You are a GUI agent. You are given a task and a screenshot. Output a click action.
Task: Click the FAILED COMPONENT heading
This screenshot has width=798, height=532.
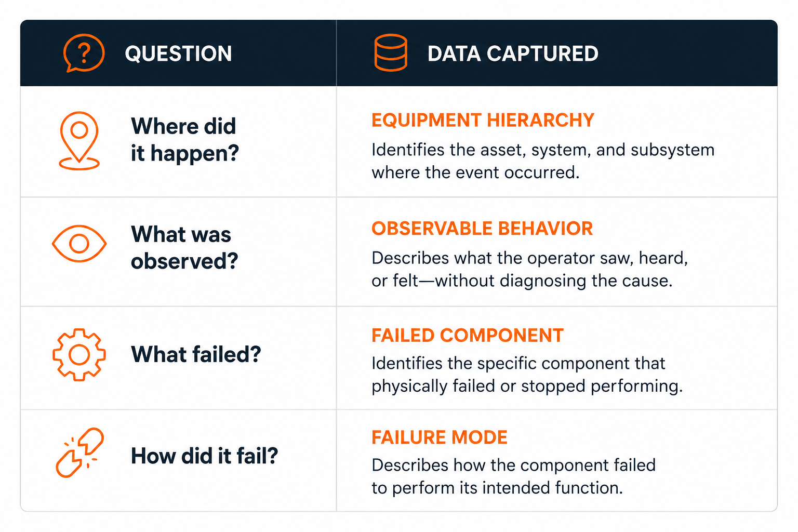tap(468, 335)
